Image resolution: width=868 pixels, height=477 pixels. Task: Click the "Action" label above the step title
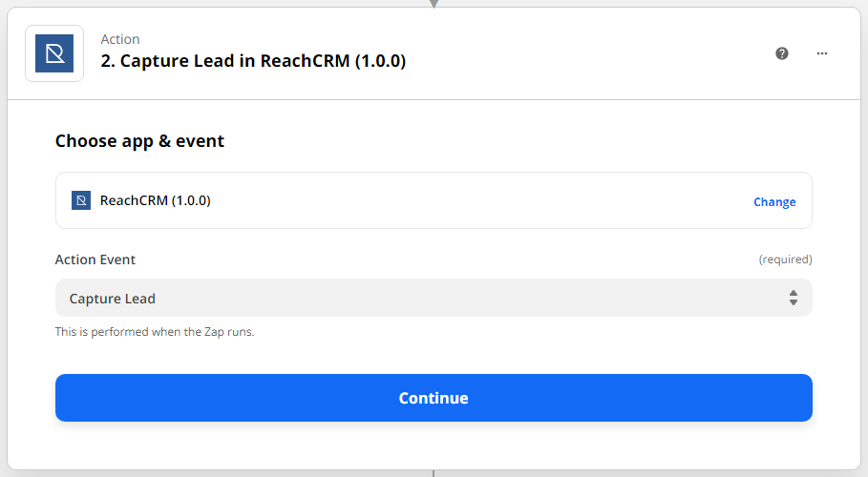120,39
